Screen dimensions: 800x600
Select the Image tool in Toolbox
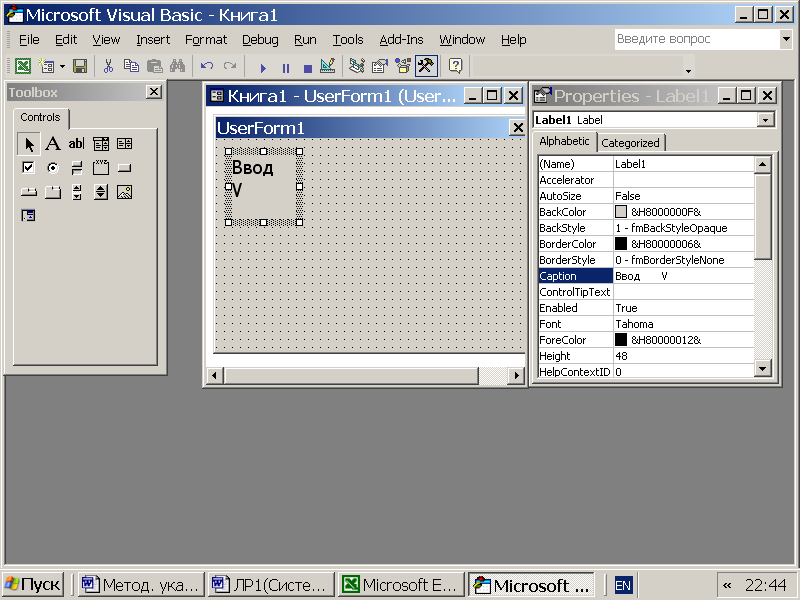coord(124,192)
